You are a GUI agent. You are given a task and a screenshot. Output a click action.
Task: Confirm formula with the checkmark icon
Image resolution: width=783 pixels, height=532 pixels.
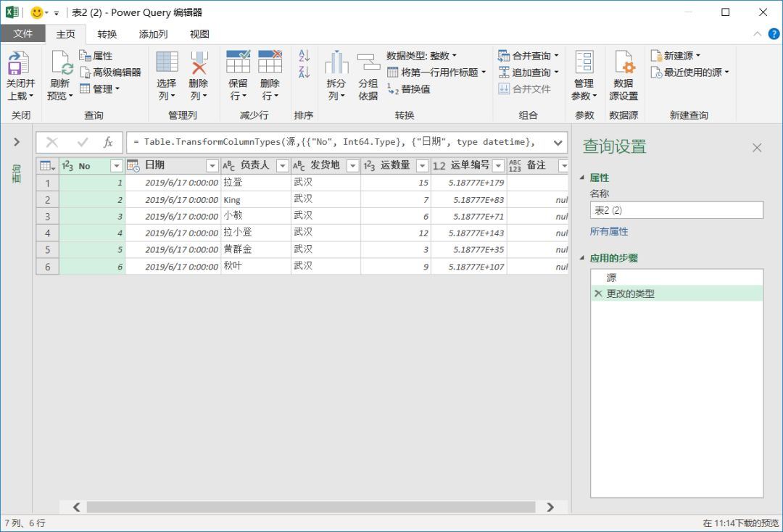[83, 143]
